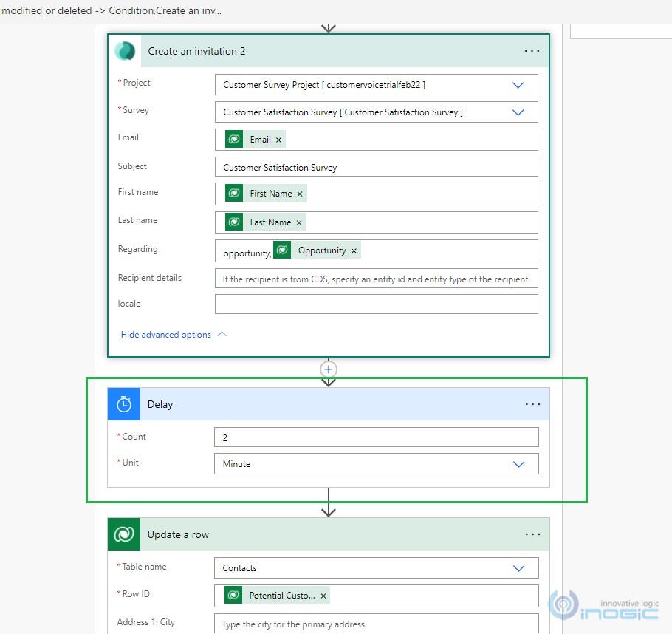Viewport: 672px width, 634px height.
Task: Click the Address 1: City input field
Action: (377, 624)
